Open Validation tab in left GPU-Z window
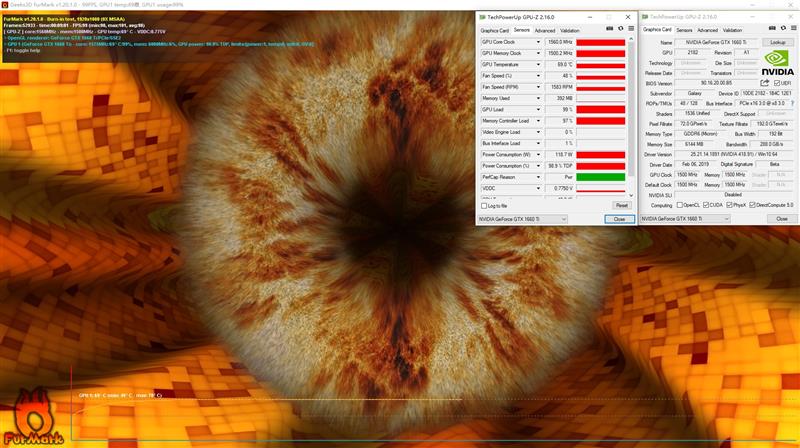The image size is (800, 448). point(570,30)
